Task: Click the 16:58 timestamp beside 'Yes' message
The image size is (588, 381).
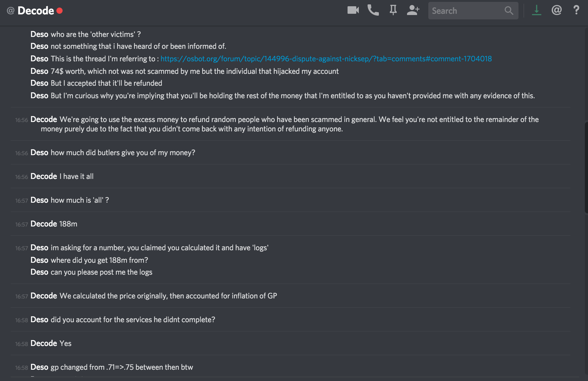Action: [x=22, y=344]
